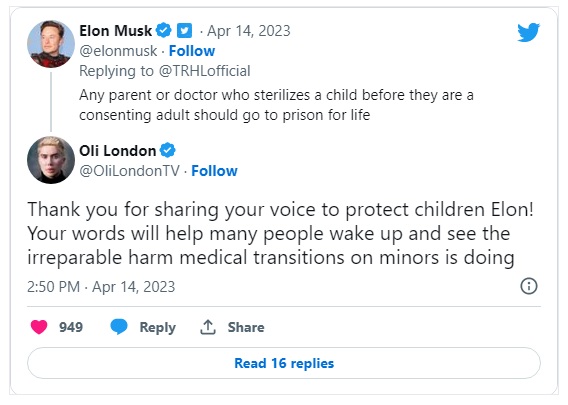Click the Twitter bird logo

528,33
